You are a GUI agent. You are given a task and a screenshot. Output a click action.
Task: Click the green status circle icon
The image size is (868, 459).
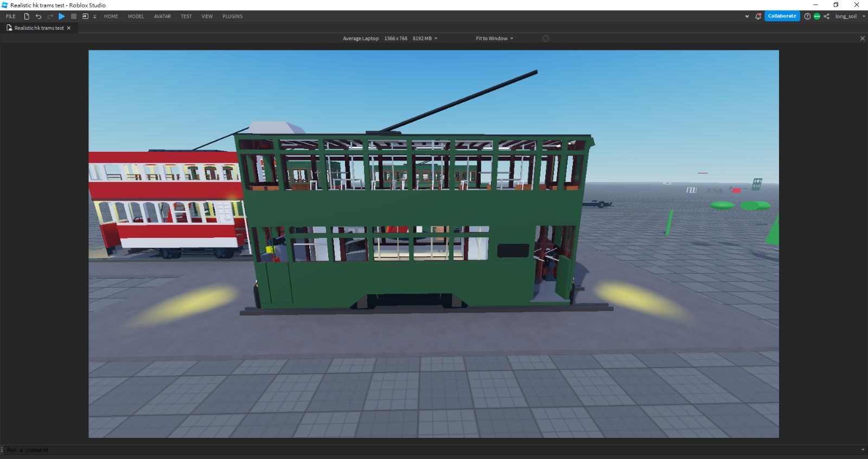816,16
